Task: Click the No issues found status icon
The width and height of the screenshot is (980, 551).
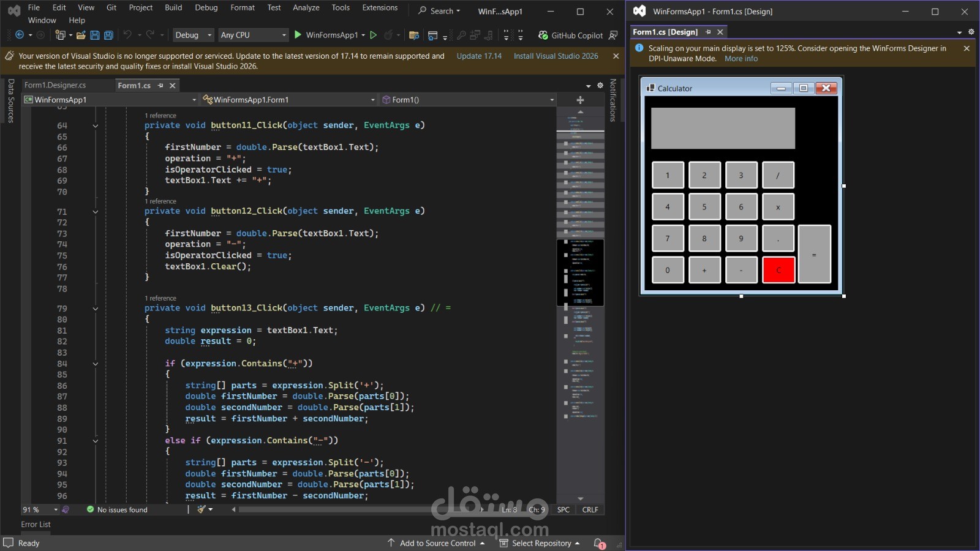Action: [x=90, y=509]
